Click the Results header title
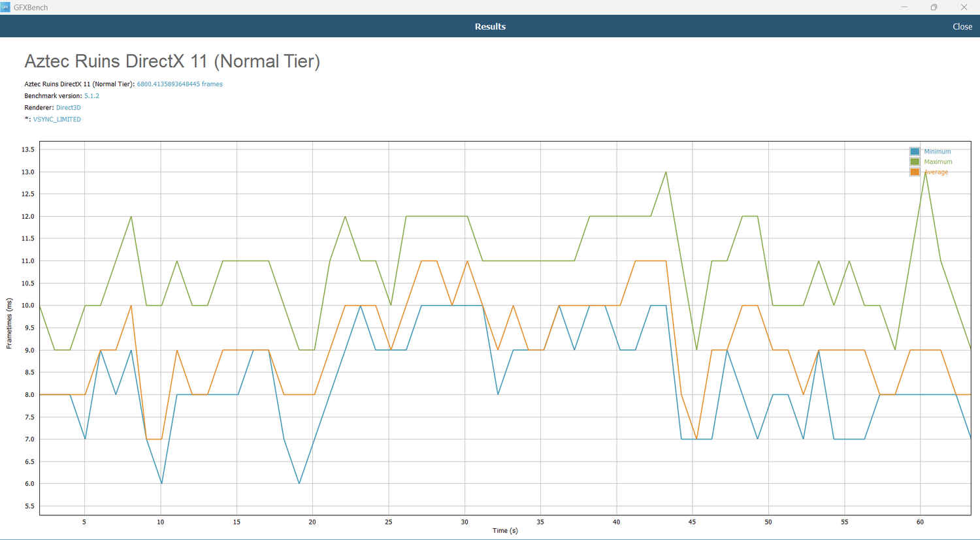Screen dimensions: 980x540 click(x=490, y=27)
